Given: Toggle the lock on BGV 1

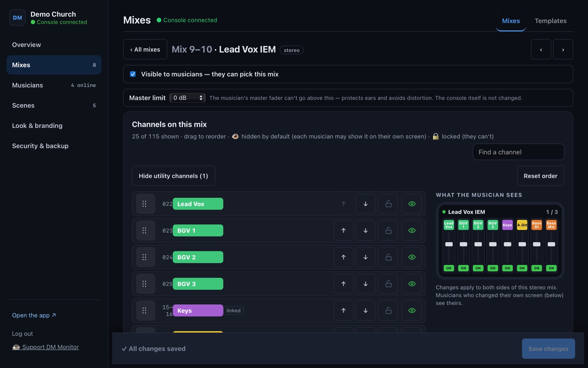Looking at the screenshot, I should tap(388, 231).
